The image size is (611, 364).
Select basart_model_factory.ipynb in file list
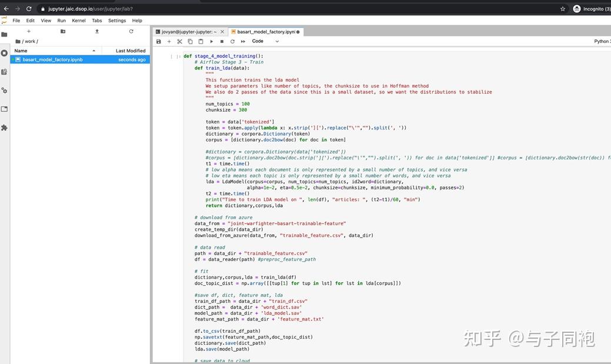coord(80,59)
